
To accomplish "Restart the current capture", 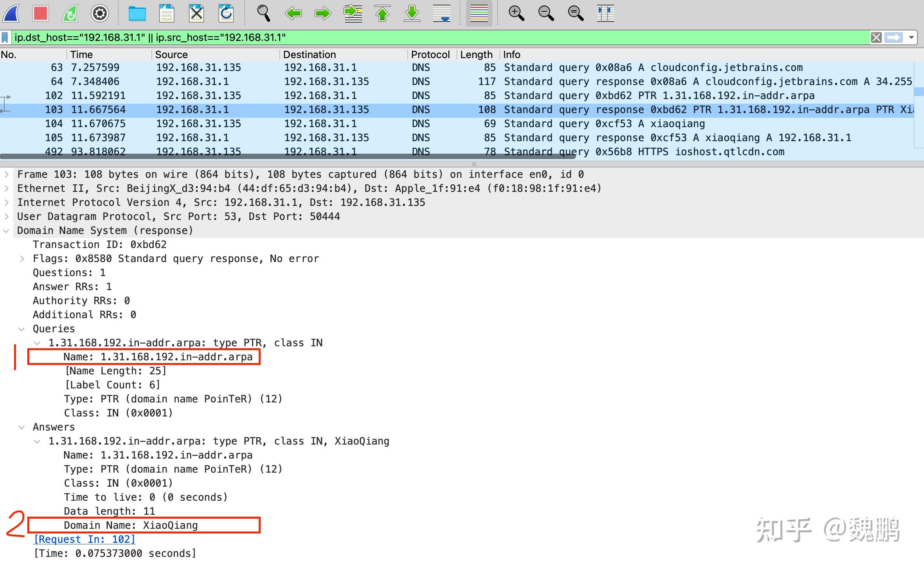I will [x=69, y=13].
